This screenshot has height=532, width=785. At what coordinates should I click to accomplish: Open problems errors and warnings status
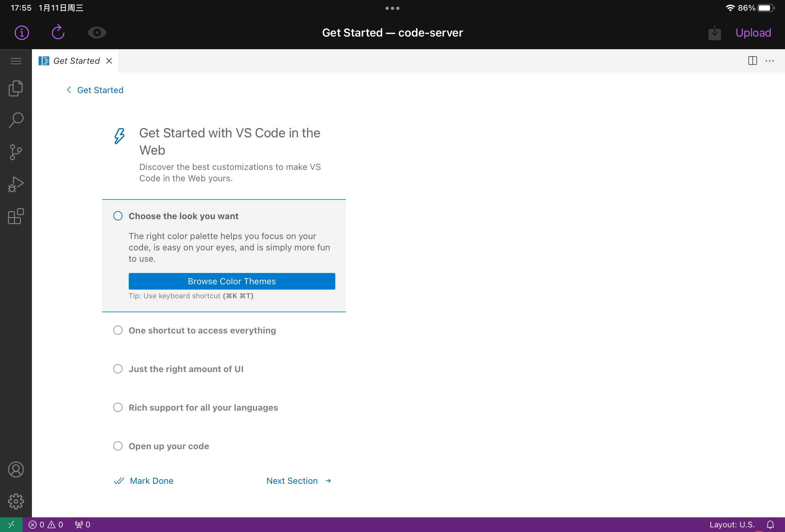pos(46,525)
